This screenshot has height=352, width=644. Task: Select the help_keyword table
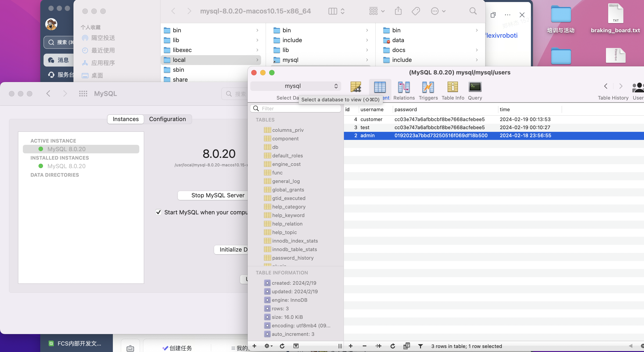(x=288, y=215)
